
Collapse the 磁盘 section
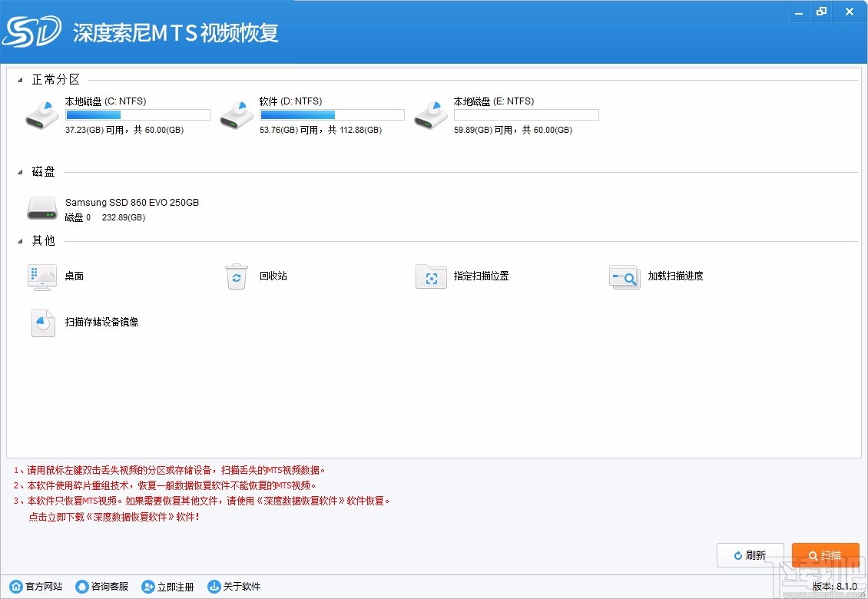(19, 171)
